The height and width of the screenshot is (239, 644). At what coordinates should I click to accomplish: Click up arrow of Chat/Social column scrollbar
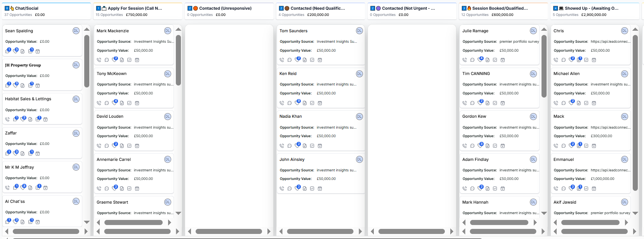(87, 30)
